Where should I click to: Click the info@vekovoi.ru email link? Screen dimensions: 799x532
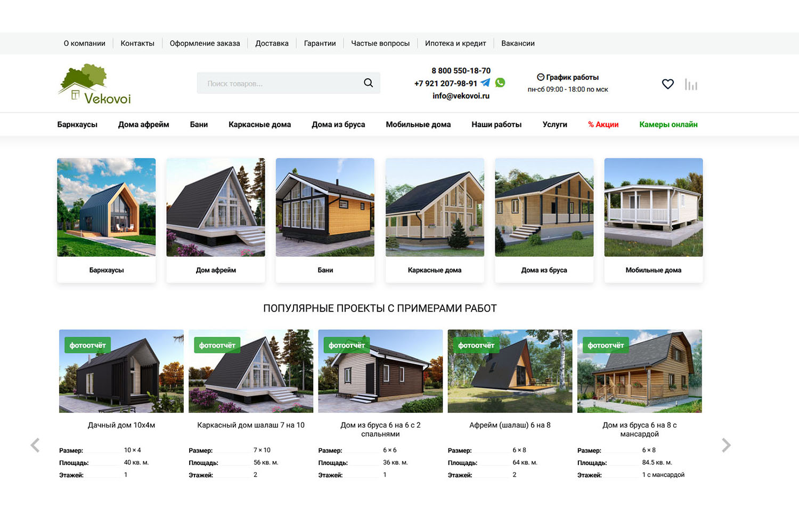(x=461, y=96)
